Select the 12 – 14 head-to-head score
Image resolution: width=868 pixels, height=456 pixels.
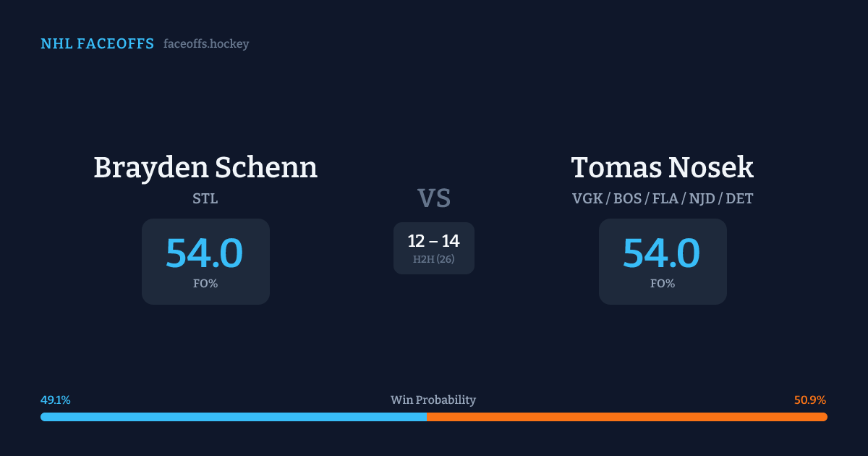[x=433, y=241]
